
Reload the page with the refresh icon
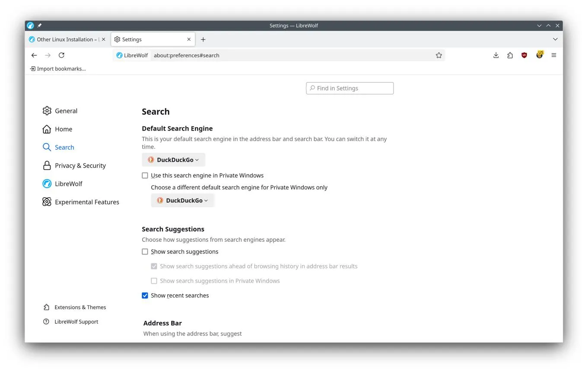61,55
